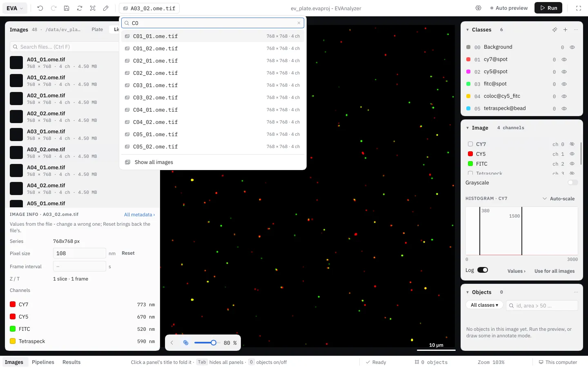588x368 pixels.
Task: Collapse the Objects panel with its triangle
Action: [468, 292]
